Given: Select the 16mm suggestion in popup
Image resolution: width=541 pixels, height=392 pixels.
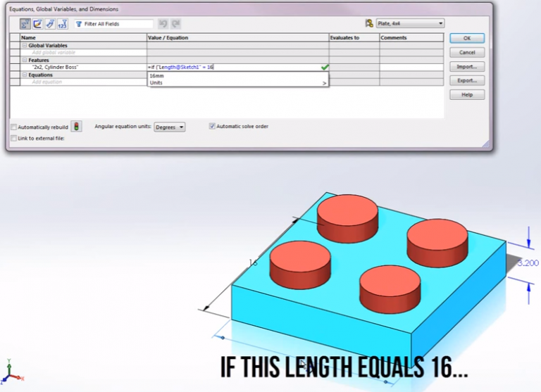Looking at the screenshot, I should click(157, 75).
